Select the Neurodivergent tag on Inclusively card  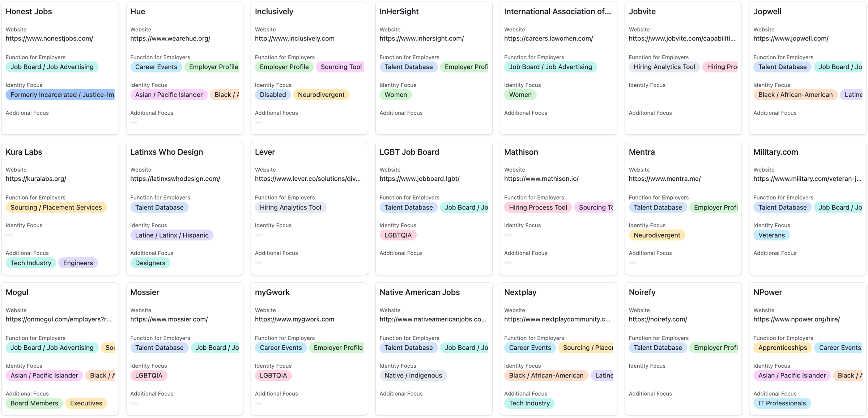[321, 95]
